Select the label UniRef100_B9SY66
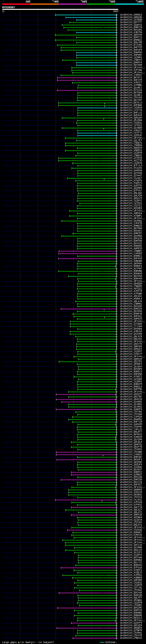146x644 pixels. click(x=131, y=593)
